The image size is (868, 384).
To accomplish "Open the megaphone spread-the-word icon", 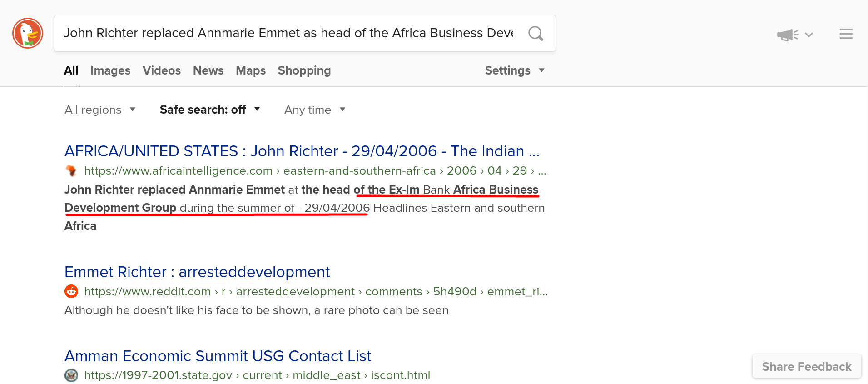I will coord(788,35).
